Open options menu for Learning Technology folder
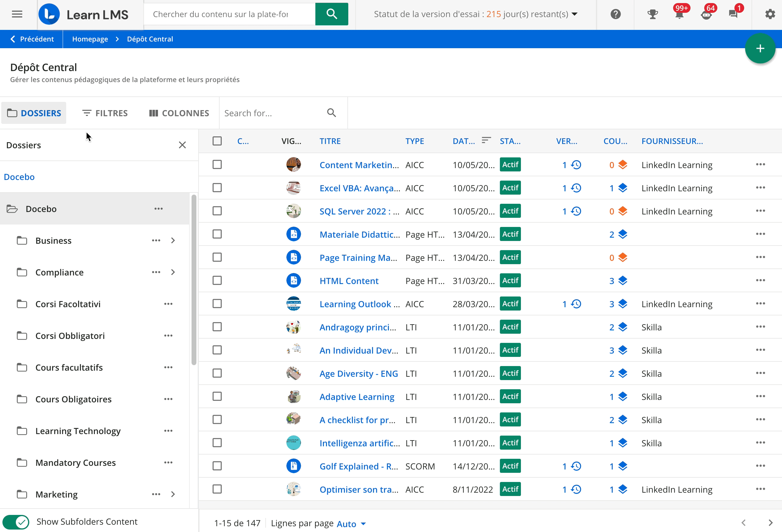 [x=168, y=431]
